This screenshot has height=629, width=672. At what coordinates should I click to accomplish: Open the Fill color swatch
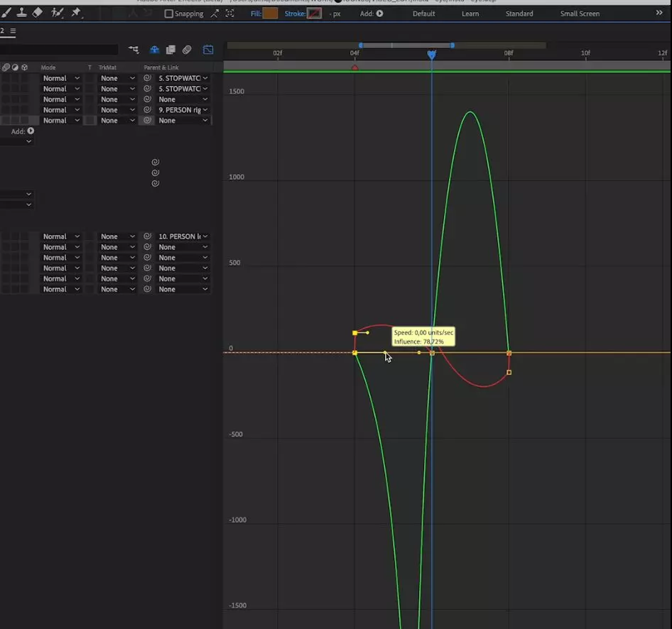pyautogui.click(x=270, y=13)
